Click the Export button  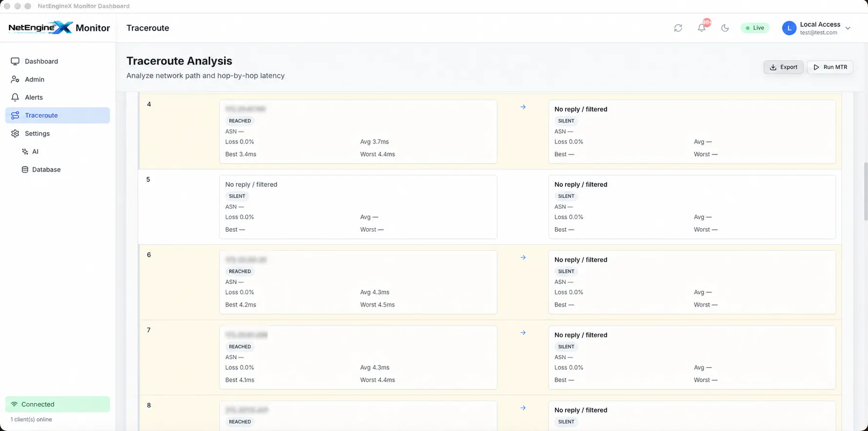(x=784, y=67)
